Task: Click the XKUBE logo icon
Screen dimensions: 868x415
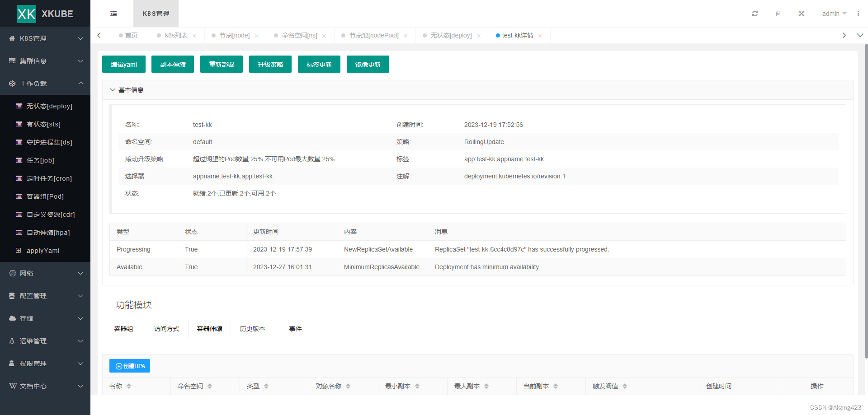Action: (x=26, y=14)
